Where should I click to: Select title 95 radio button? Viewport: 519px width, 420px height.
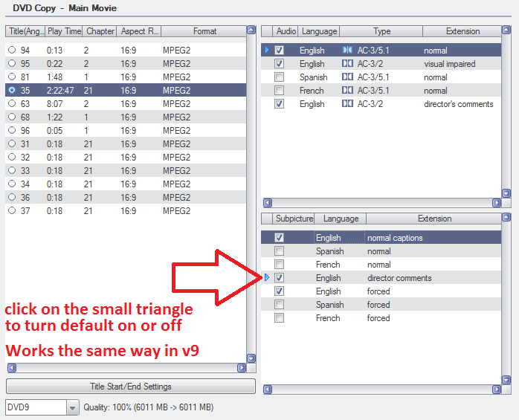[12, 63]
